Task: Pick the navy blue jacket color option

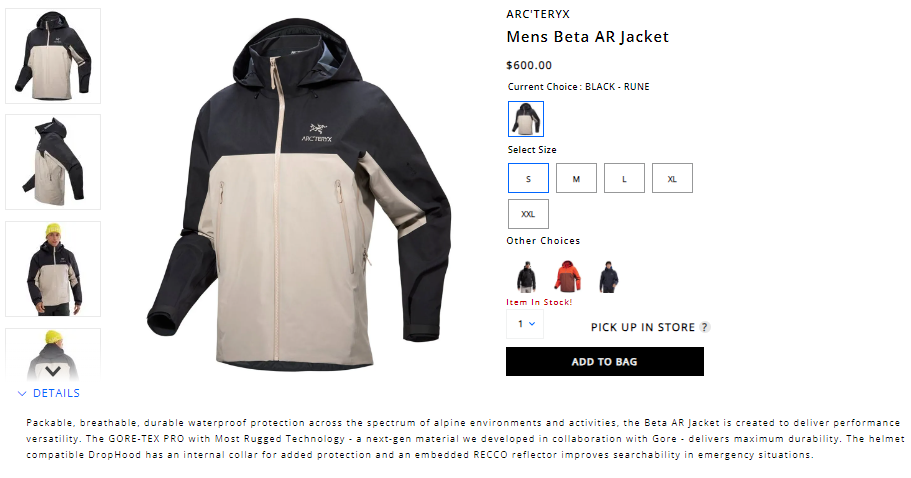Action: [608, 276]
